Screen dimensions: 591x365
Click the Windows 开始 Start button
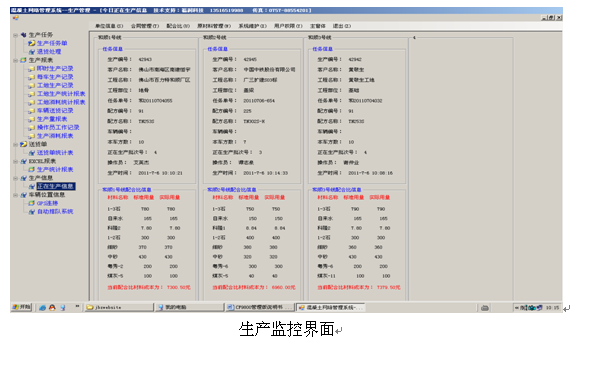coord(22,307)
